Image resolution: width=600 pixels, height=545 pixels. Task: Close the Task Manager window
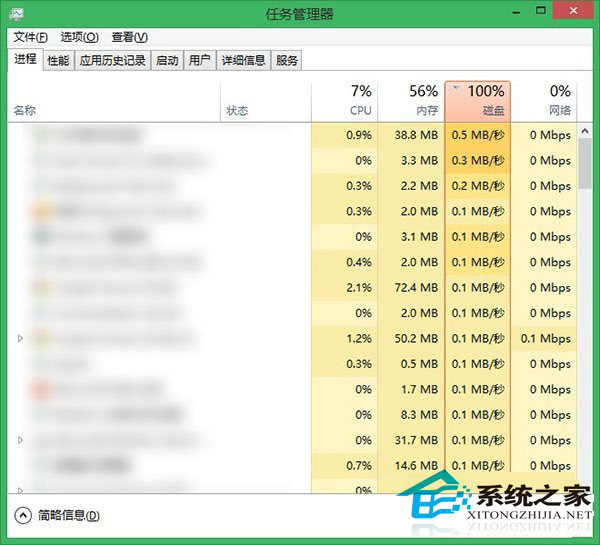click(574, 11)
